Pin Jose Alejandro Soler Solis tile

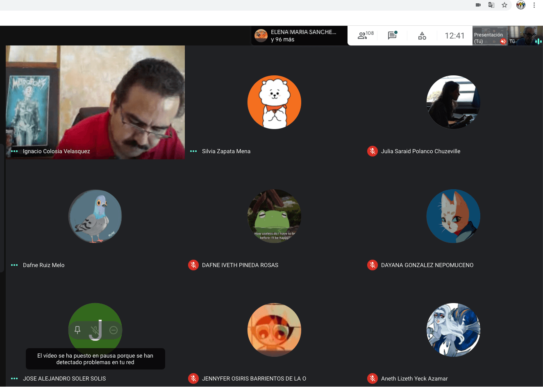(77, 330)
